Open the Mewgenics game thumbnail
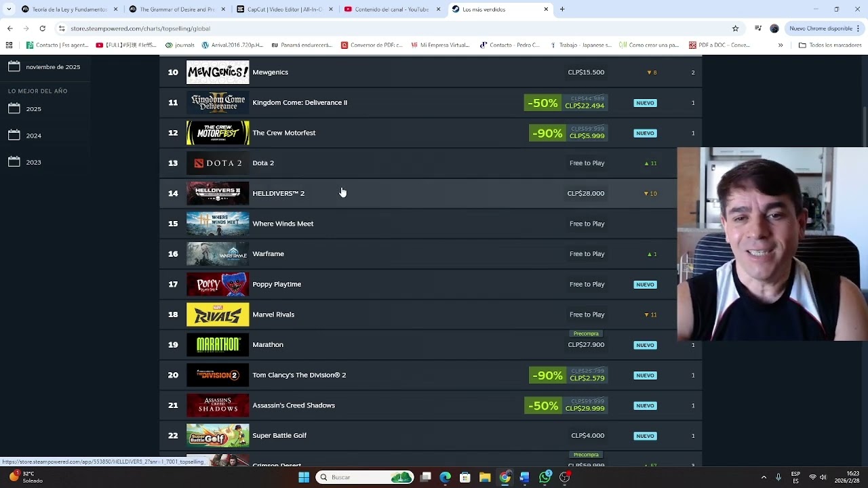This screenshot has width=868, height=488. tap(218, 72)
